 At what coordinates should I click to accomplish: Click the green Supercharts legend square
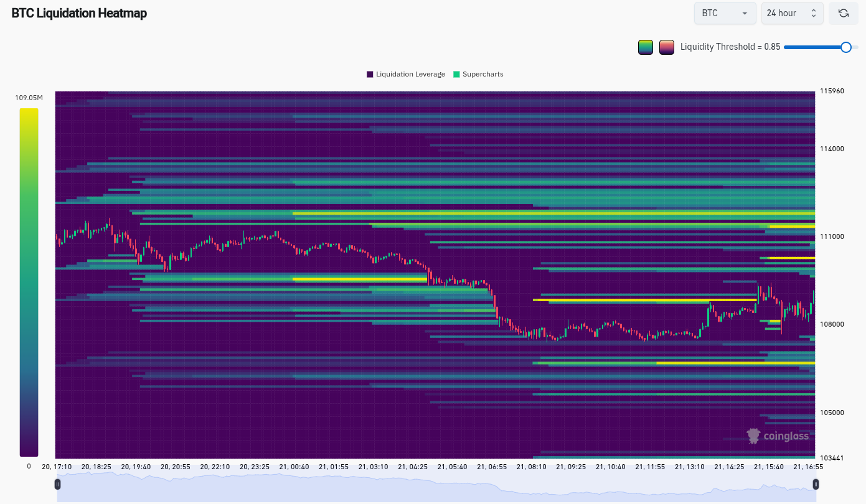[x=456, y=74]
